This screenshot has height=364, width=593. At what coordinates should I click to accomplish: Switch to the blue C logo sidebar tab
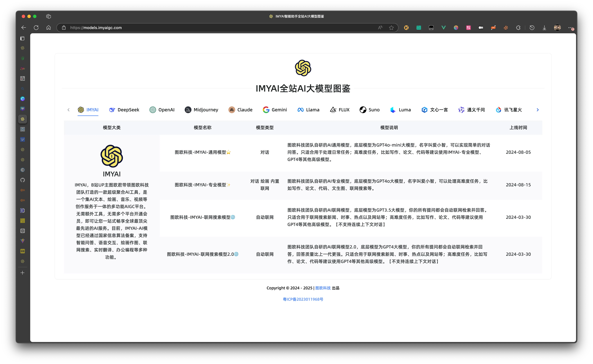22,99
